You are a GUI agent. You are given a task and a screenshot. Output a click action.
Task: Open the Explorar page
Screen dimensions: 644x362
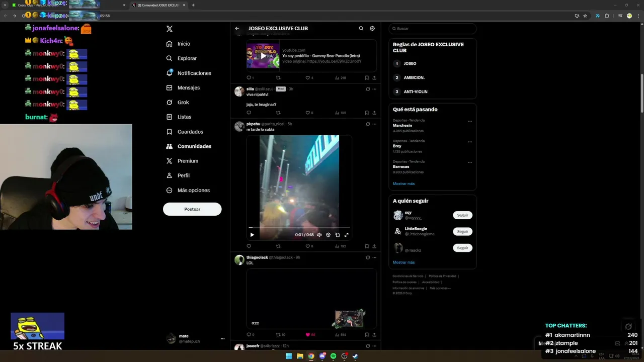click(181, 58)
